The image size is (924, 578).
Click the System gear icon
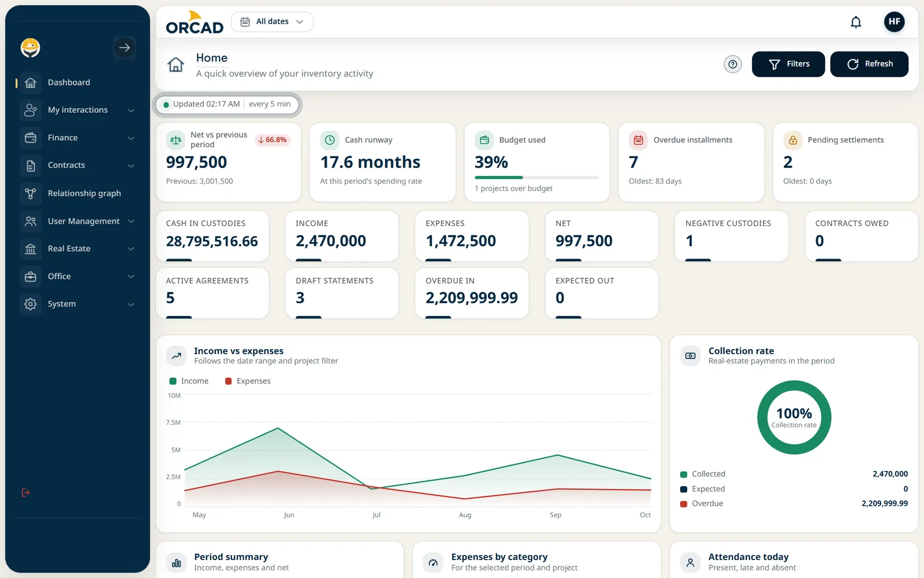[31, 304]
